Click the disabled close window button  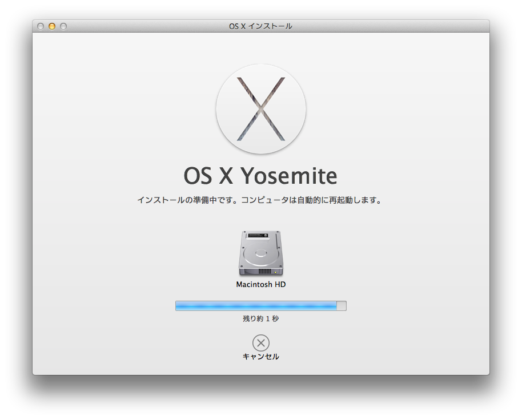41,26
